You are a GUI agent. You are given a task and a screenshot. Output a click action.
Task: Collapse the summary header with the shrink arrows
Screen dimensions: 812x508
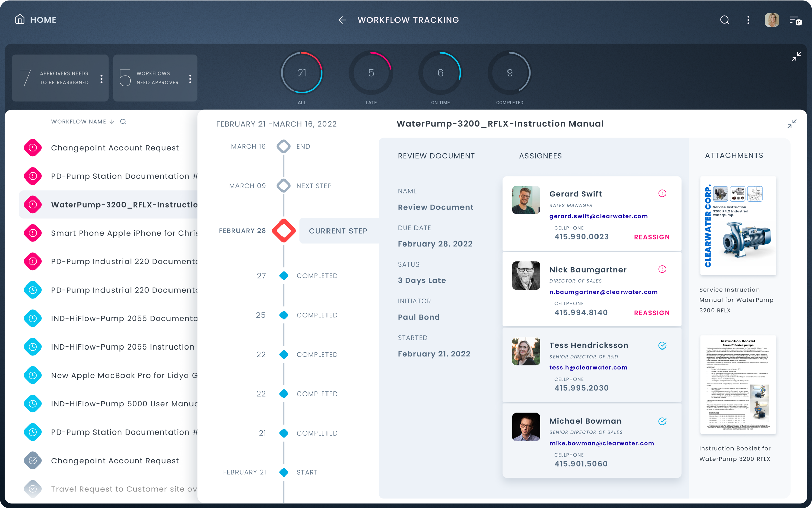click(796, 56)
